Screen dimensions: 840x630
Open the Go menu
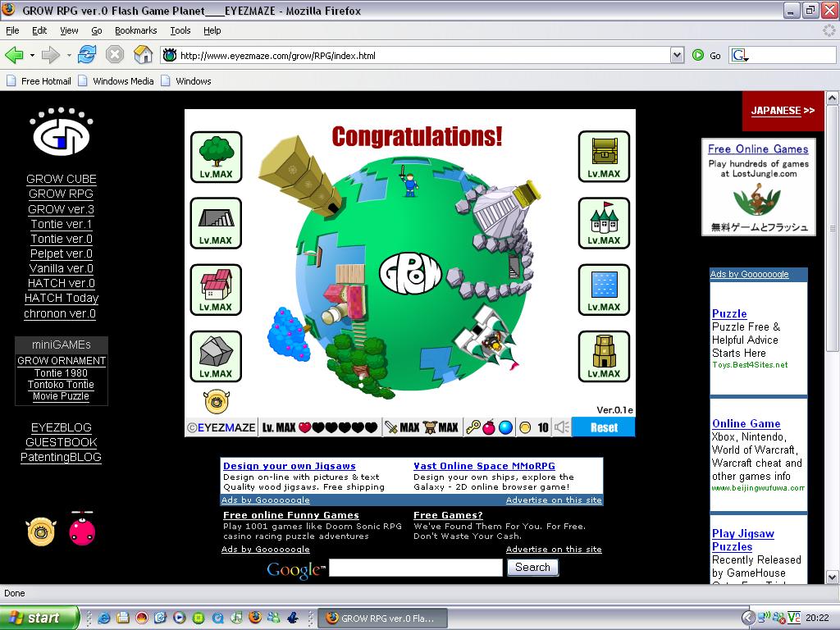coord(97,30)
